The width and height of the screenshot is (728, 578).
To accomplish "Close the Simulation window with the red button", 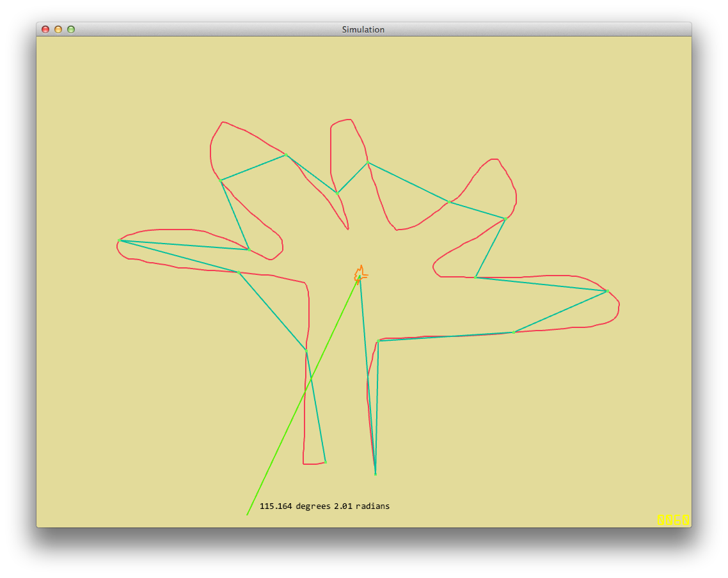I will [x=45, y=29].
